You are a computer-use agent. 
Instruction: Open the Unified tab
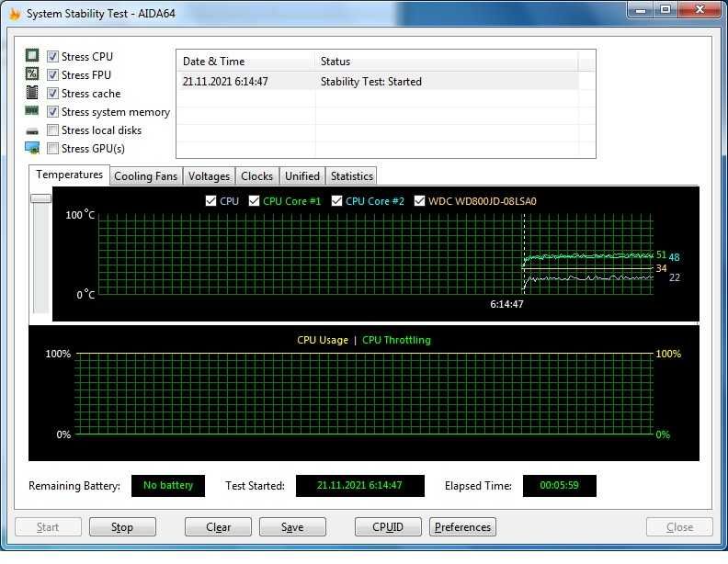click(x=302, y=176)
